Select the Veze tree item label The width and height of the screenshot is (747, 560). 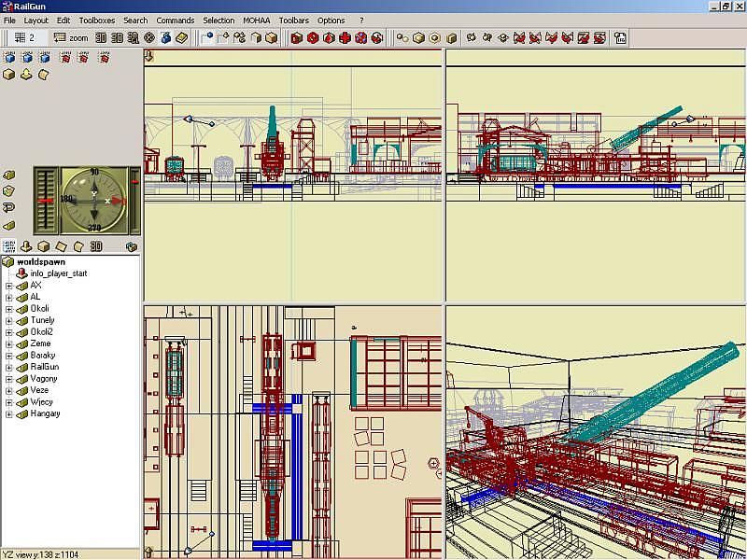pos(39,390)
